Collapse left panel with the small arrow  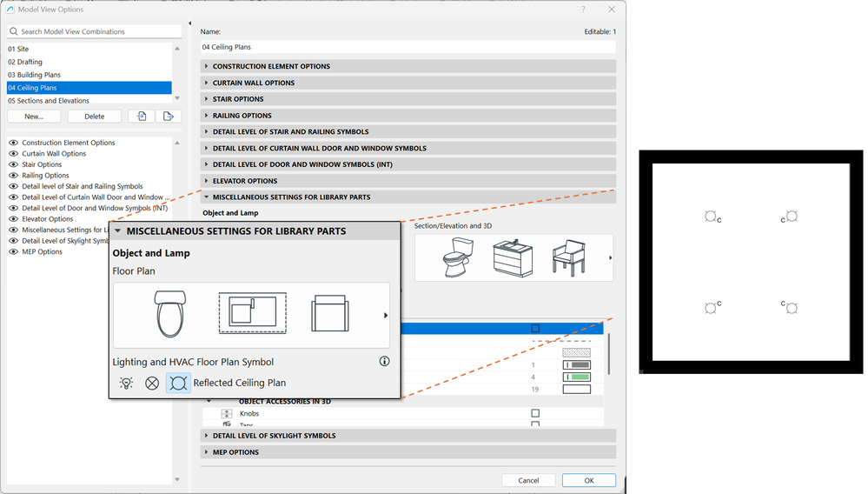pos(190,23)
